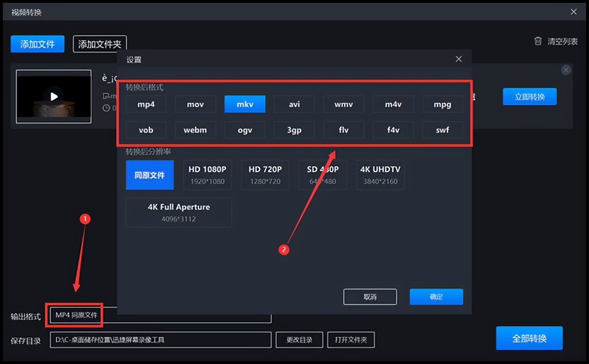Select the avi format option
589x364 pixels.
294,104
